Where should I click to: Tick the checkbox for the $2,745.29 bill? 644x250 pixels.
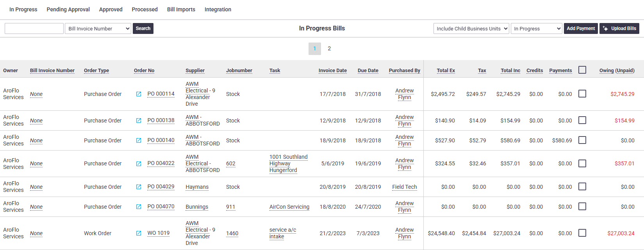[x=582, y=94]
